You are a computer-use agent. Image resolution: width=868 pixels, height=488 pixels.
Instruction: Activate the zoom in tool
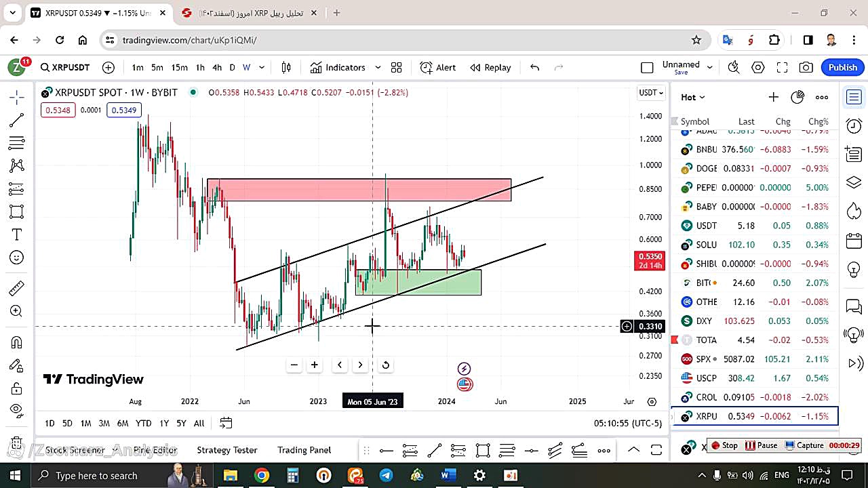17,311
